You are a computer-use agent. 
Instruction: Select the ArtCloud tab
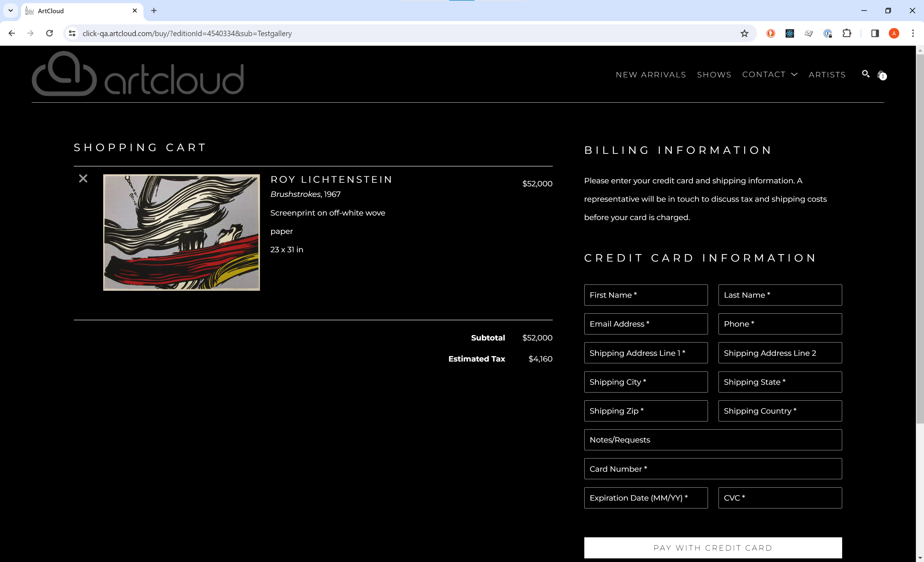pyautogui.click(x=82, y=11)
